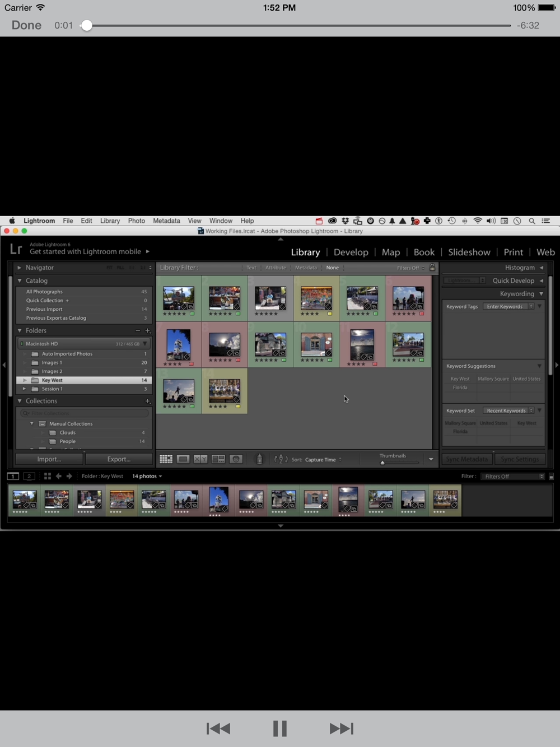
Task: Reverse sort direction A-Z icon
Action: pos(281,459)
